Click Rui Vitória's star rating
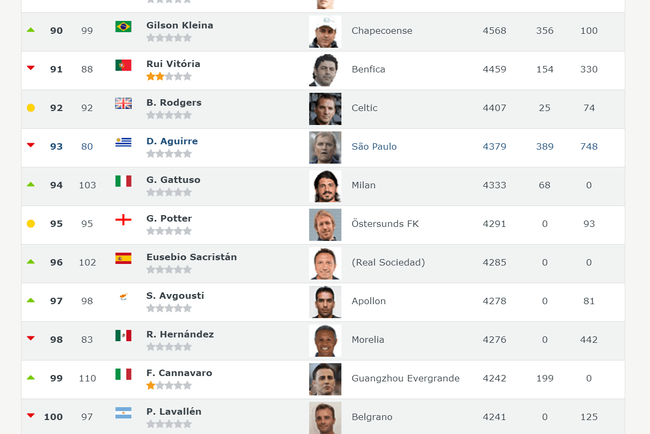This screenshot has width=650, height=434. (x=168, y=76)
